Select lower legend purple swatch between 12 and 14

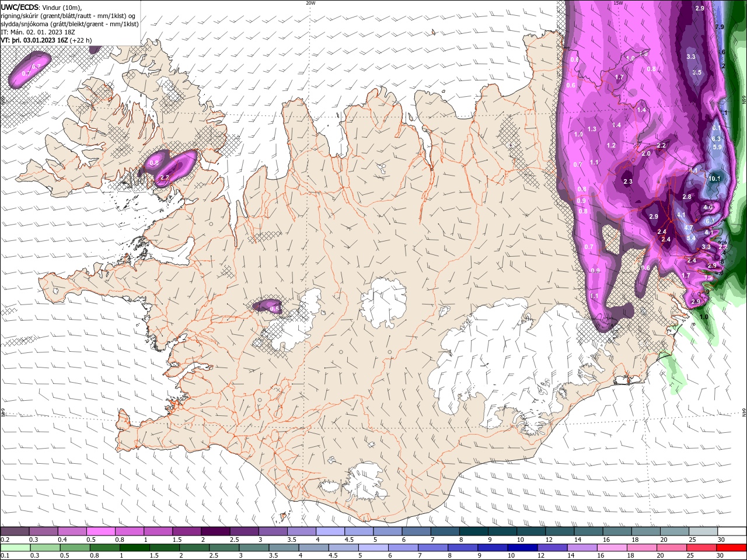click(x=553, y=547)
